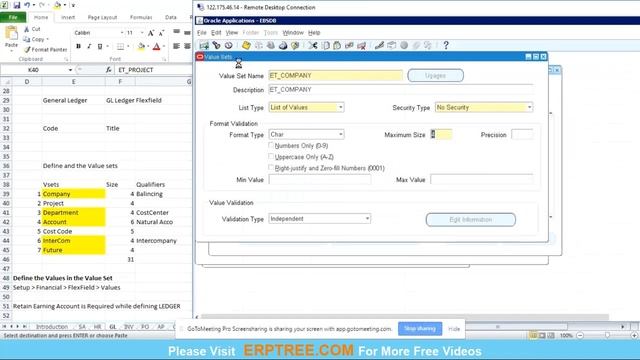Click Decrease Font Size icon in Excel
Image resolution: width=640 pixels, height=360 pixels.
(161, 33)
